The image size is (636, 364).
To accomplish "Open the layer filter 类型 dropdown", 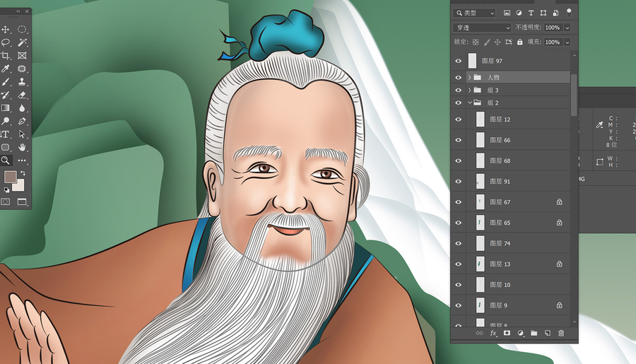I will (x=473, y=13).
